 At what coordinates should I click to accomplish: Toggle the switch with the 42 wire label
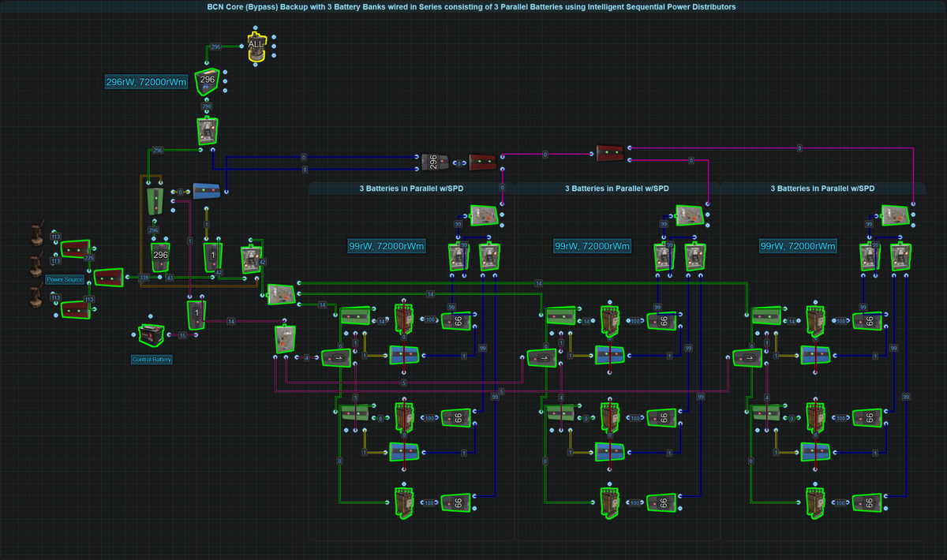pos(249,259)
